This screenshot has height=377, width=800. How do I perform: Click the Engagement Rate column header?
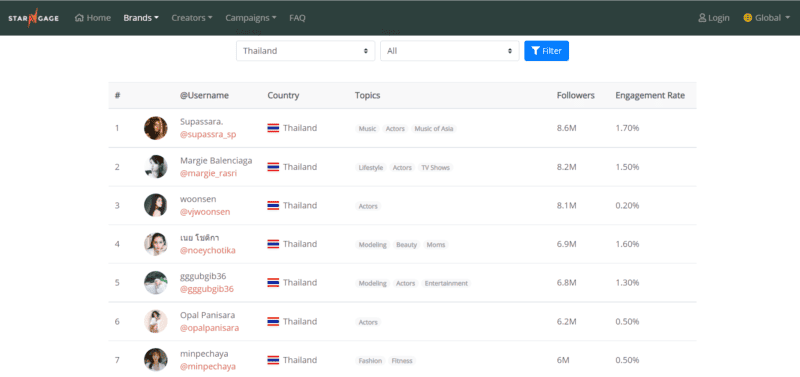(650, 95)
